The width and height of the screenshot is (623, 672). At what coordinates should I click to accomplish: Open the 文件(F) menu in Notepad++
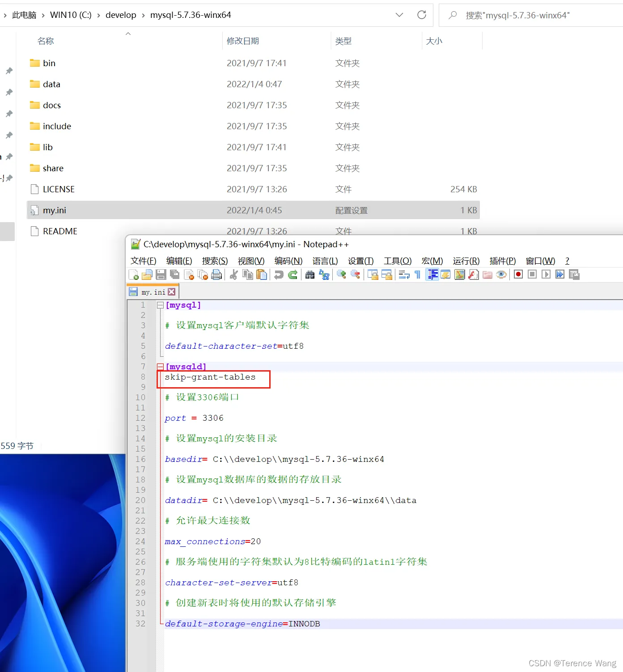pyautogui.click(x=143, y=261)
